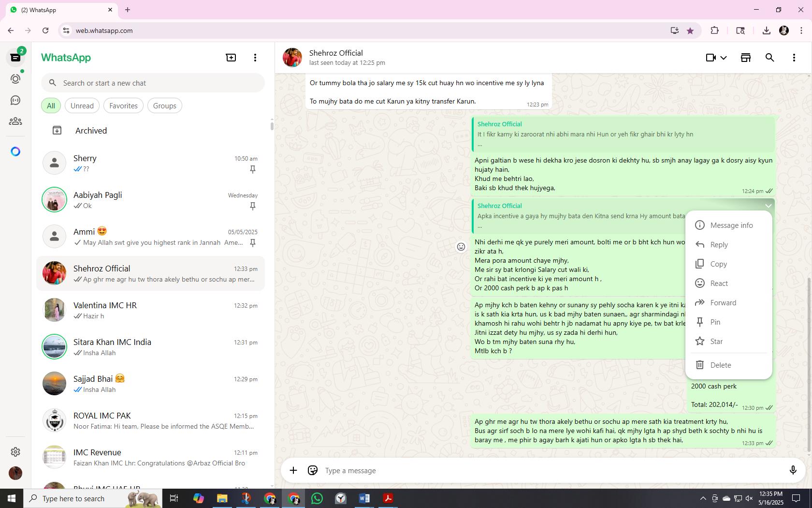Open the emoji and sticker picker
Image resolution: width=812 pixels, height=508 pixels.
[x=313, y=470]
